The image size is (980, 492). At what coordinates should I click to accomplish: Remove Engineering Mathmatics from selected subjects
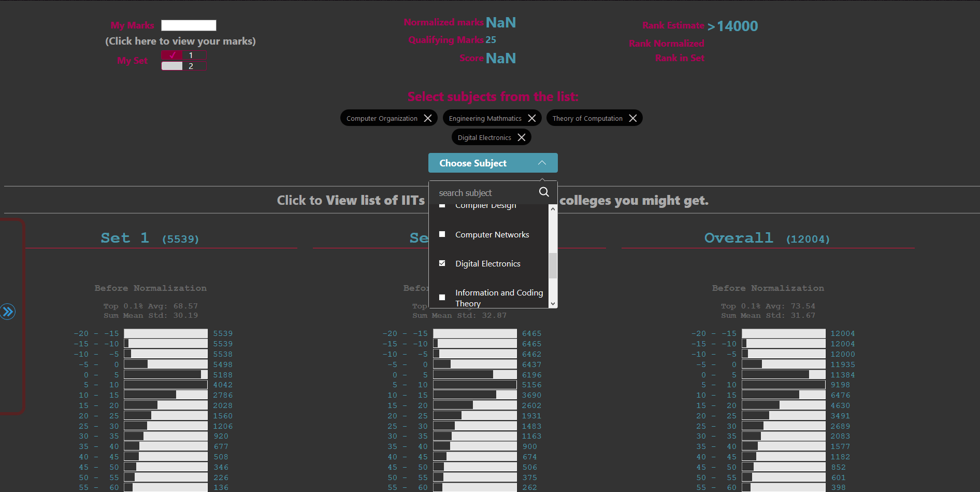click(532, 118)
